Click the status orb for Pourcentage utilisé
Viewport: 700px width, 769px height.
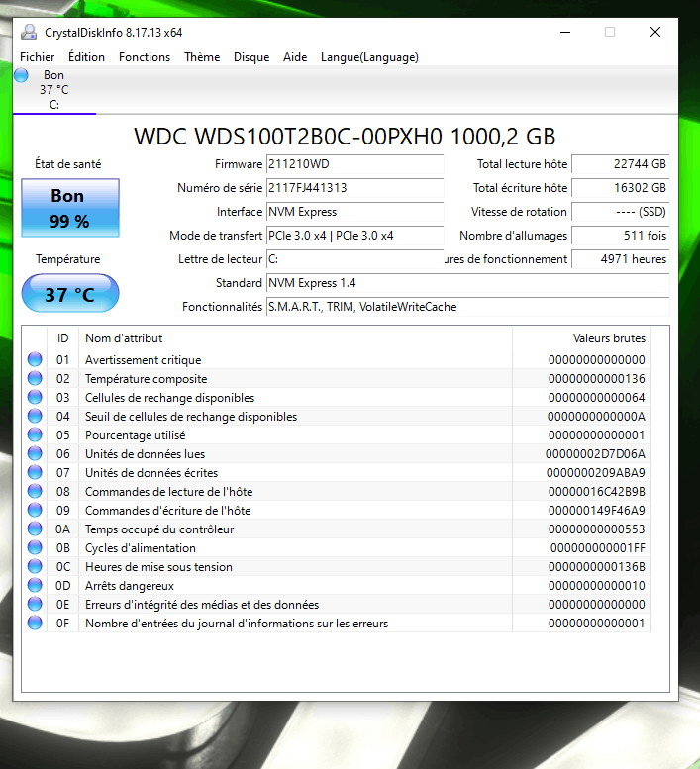[x=35, y=434]
